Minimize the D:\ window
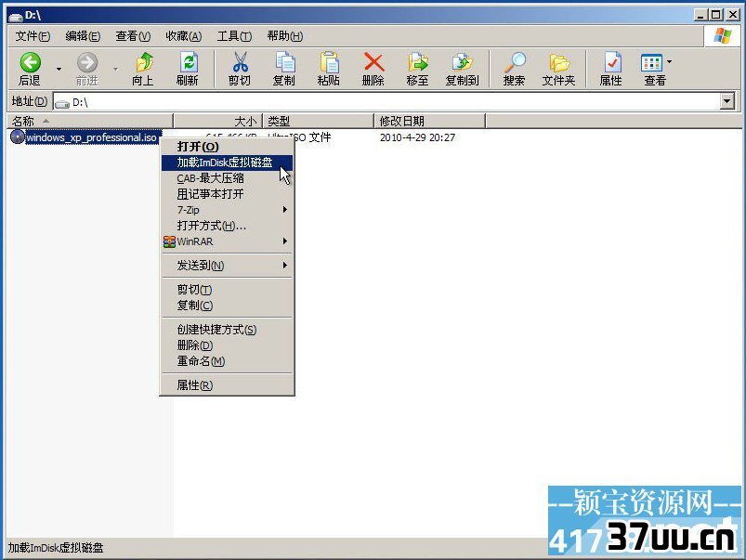This screenshot has height=560, width=746. pyautogui.click(x=700, y=15)
